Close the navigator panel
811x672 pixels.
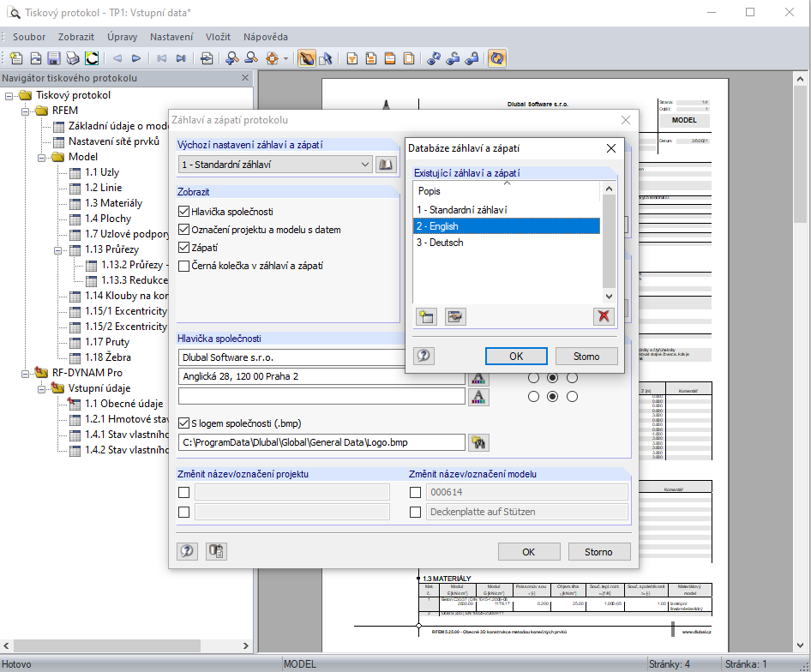pos(245,78)
